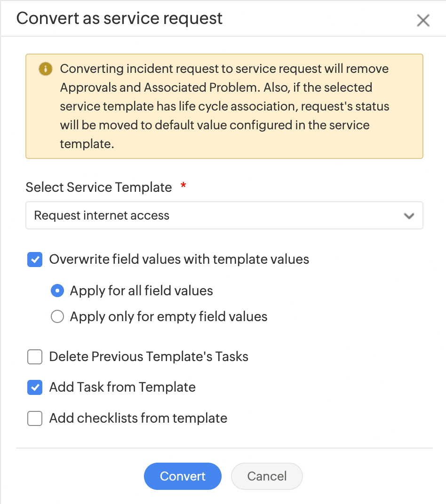This screenshot has height=504, width=446.
Task: Click the dialog title Convert as service request
Action: pyautogui.click(x=119, y=19)
